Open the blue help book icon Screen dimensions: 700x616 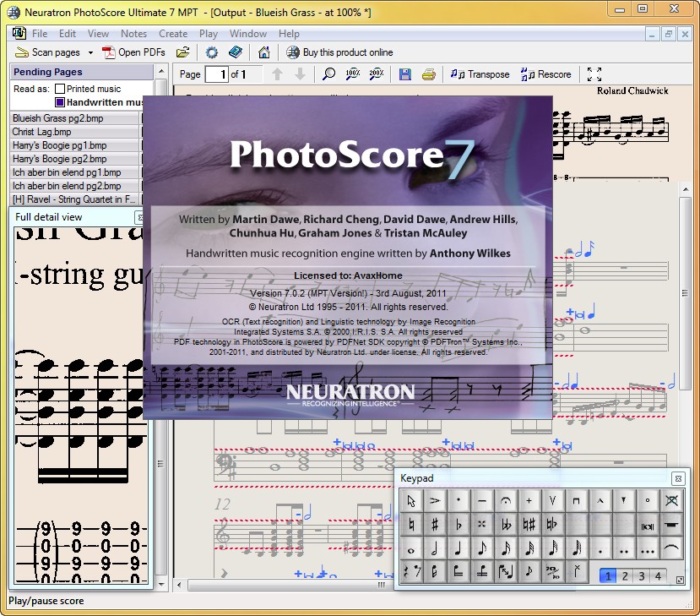(x=236, y=52)
